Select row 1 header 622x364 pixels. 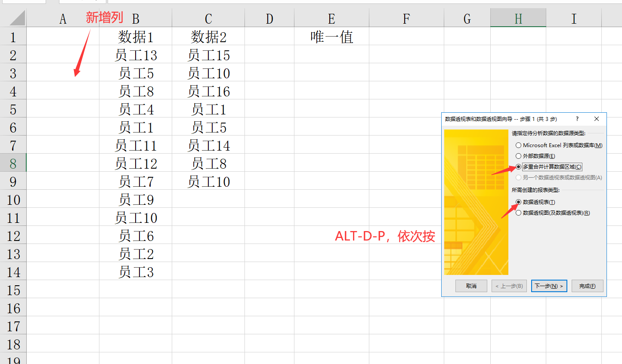13,37
